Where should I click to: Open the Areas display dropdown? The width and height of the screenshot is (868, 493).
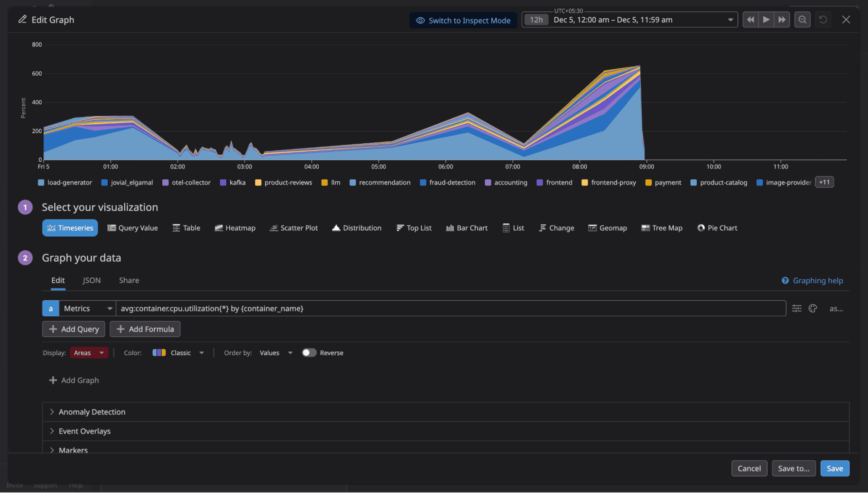pos(89,352)
